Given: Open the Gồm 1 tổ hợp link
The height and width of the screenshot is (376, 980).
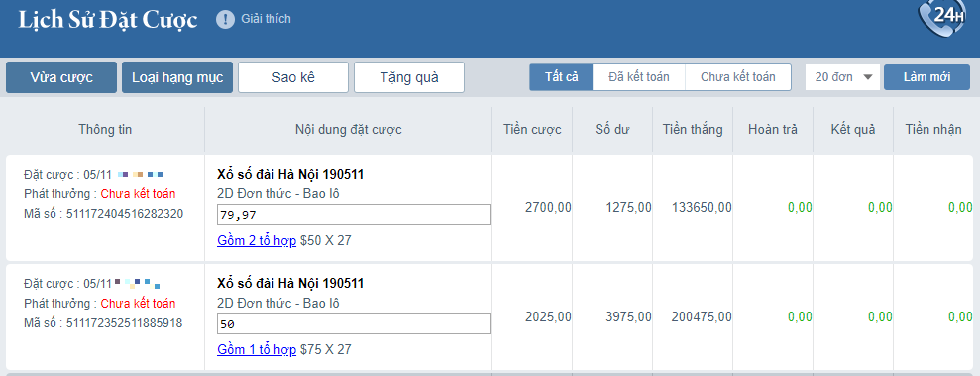Looking at the screenshot, I should [257, 349].
